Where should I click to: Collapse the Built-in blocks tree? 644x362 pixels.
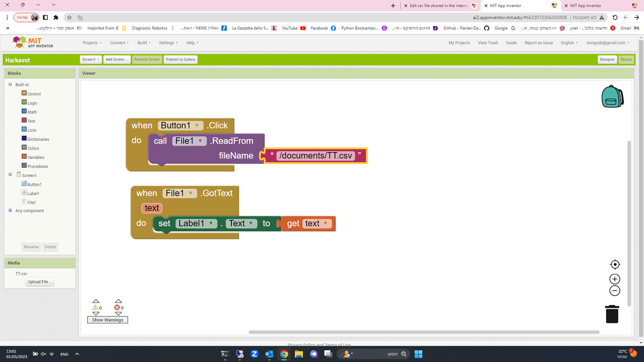point(10,84)
